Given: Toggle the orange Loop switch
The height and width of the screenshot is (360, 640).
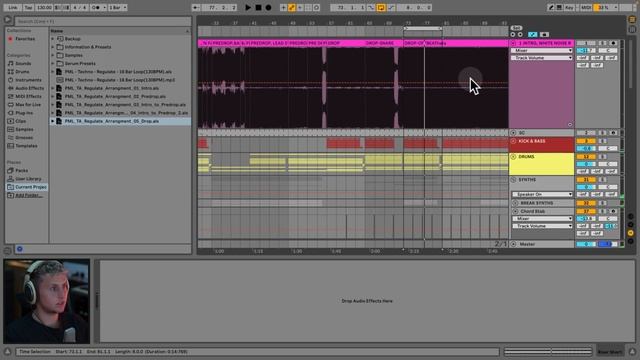Looking at the screenshot, I should pos(381,7).
